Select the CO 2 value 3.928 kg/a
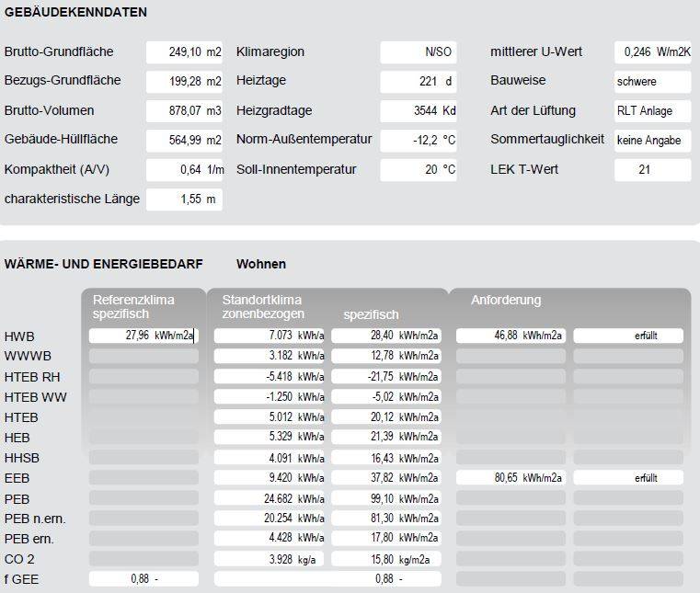Image resolution: width=700 pixels, height=593 pixels. [270, 559]
